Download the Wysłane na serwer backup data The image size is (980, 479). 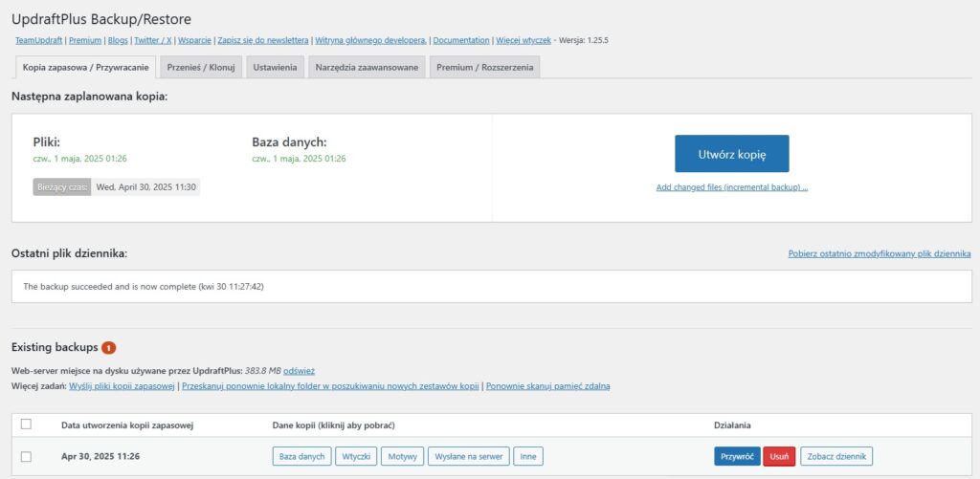[469, 456]
